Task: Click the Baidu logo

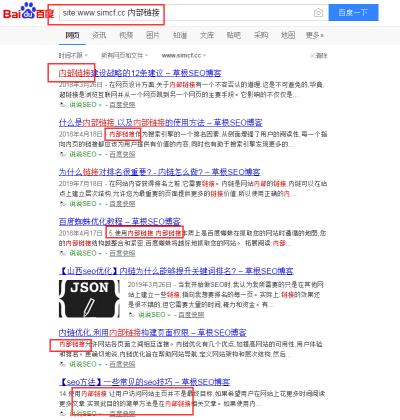Action: point(28,11)
